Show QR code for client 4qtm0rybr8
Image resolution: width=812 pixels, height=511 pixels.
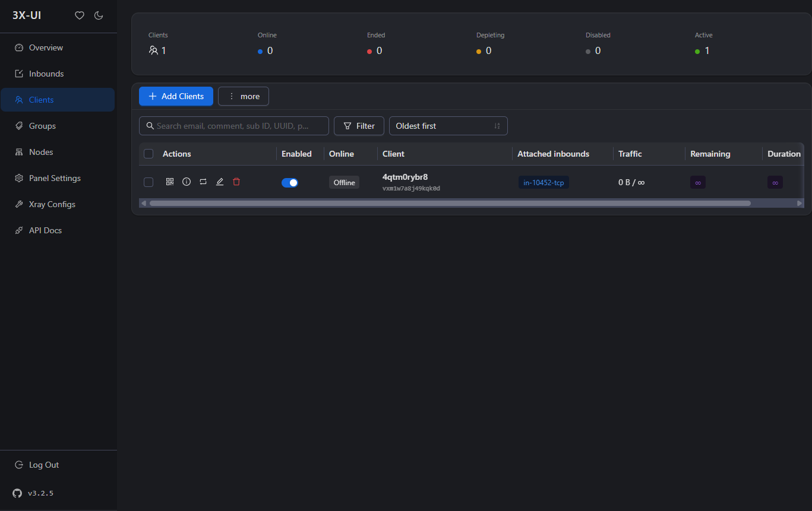click(170, 182)
